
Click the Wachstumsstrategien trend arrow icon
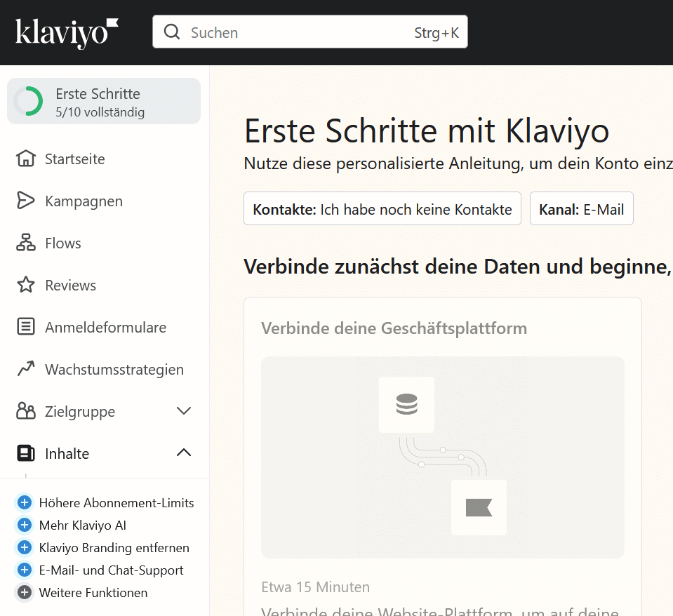tap(26, 368)
